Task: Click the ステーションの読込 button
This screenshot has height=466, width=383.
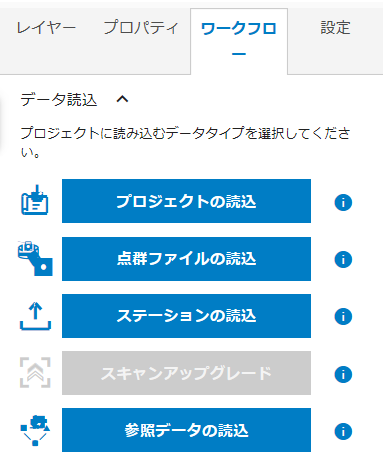Action: [x=186, y=316]
